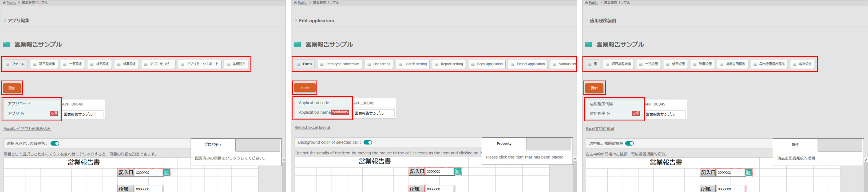Screen dimensions: 868x192
Task: Click 所属 input field in English panel
Action: point(439,189)
